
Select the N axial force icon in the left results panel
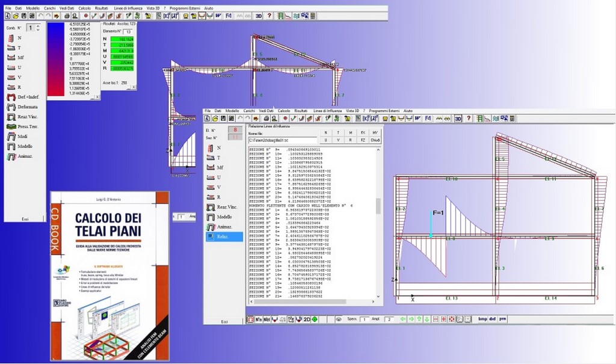(x=11, y=38)
